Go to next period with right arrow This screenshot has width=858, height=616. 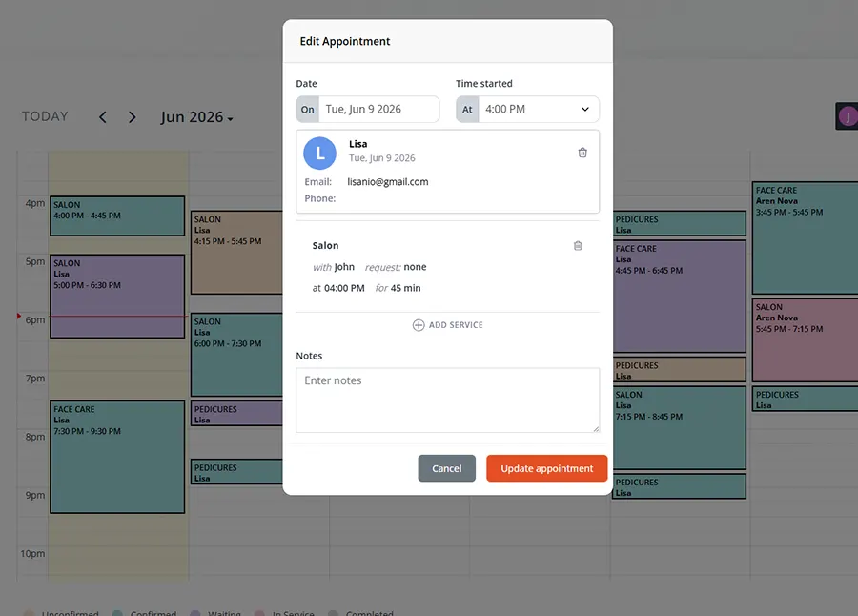pyautogui.click(x=132, y=117)
